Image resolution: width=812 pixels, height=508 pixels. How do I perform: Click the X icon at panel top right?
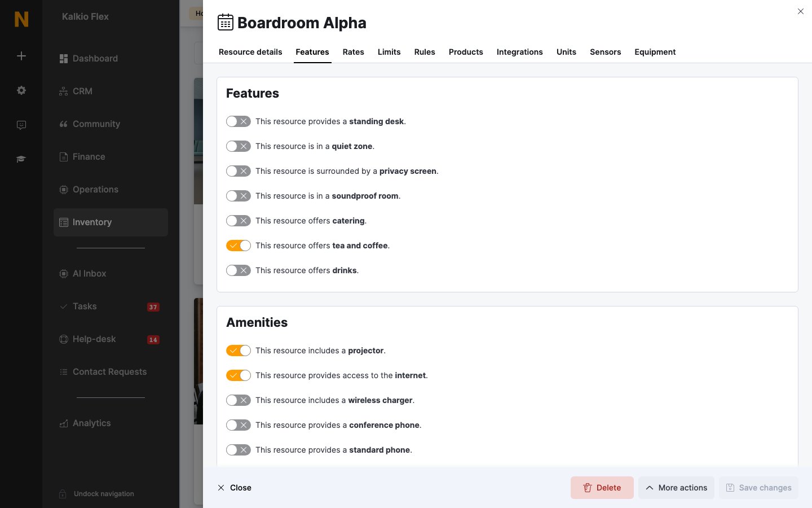(801, 11)
